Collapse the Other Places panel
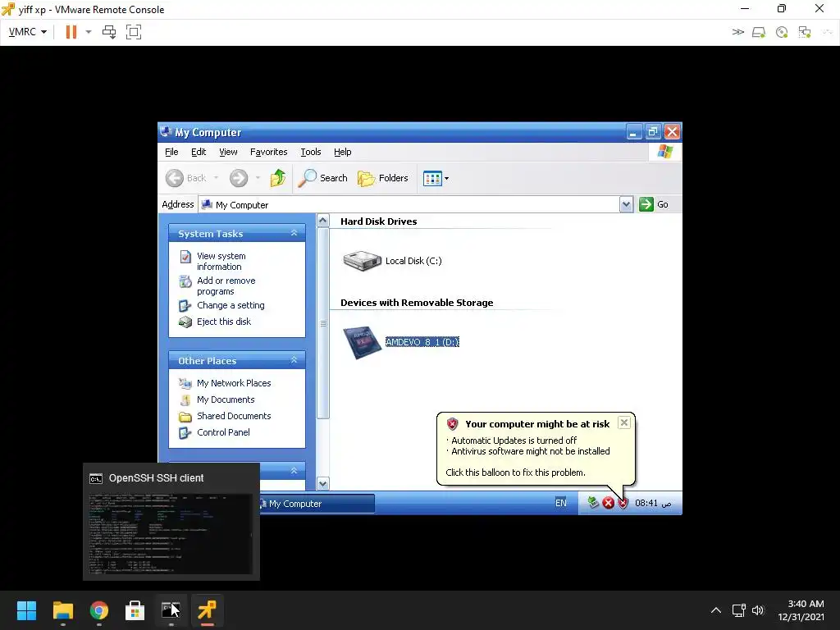The height and width of the screenshot is (630, 840). (294, 360)
